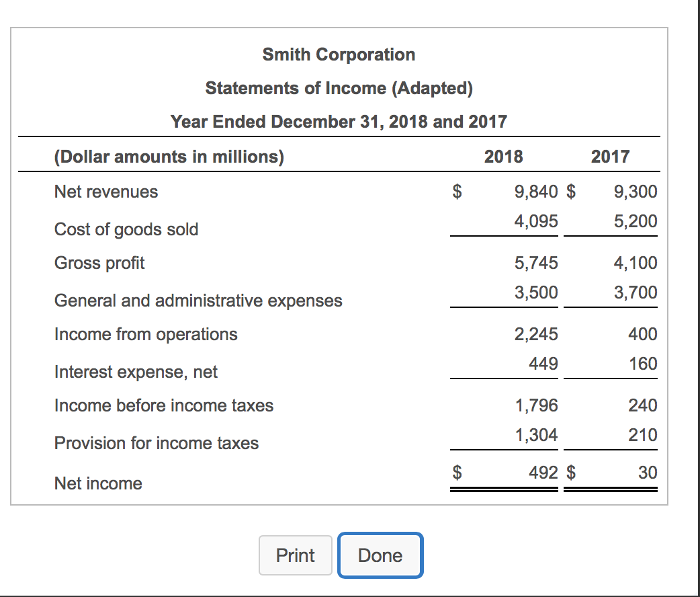Viewport: 700px width, 597px height.
Task: Select the General and administrative expenses label
Action: [198, 301]
